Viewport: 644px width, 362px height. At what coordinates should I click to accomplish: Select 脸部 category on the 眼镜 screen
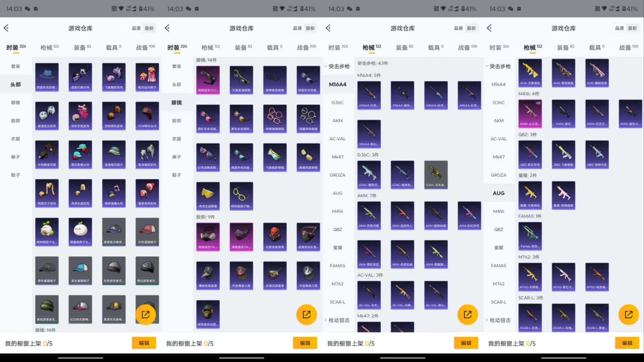click(x=177, y=121)
